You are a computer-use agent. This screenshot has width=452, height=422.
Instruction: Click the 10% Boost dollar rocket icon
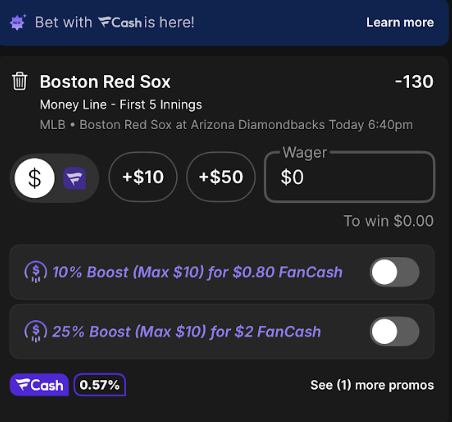coord(36,272)
